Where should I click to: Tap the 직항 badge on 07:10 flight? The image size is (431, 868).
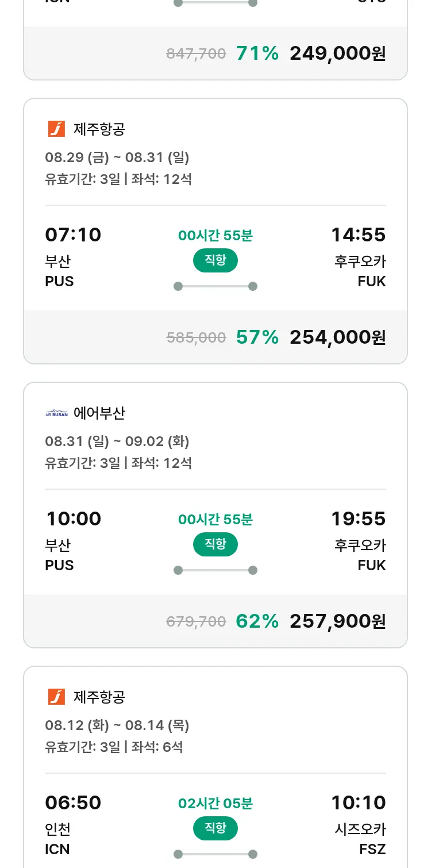click(x=215, y=260)
